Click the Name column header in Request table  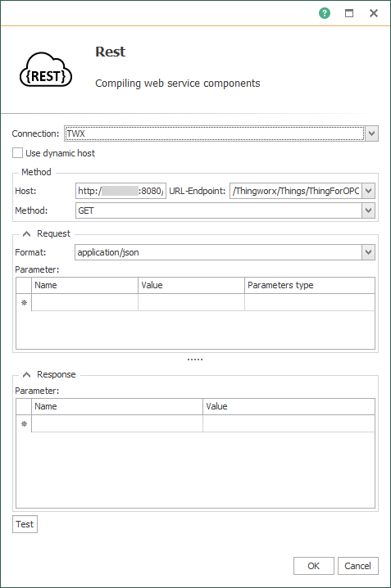(84, 285)
